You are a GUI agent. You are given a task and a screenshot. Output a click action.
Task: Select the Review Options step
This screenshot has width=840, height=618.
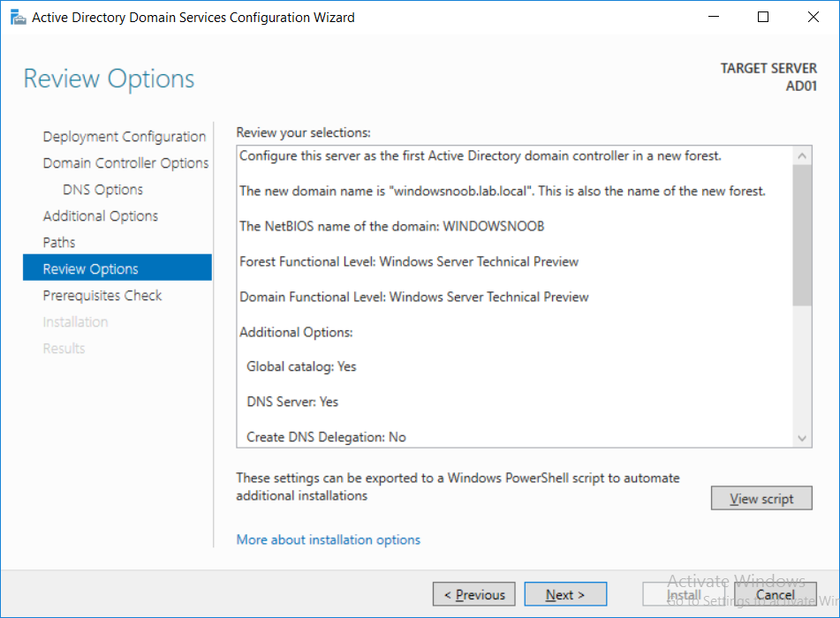tap(117, 268)
